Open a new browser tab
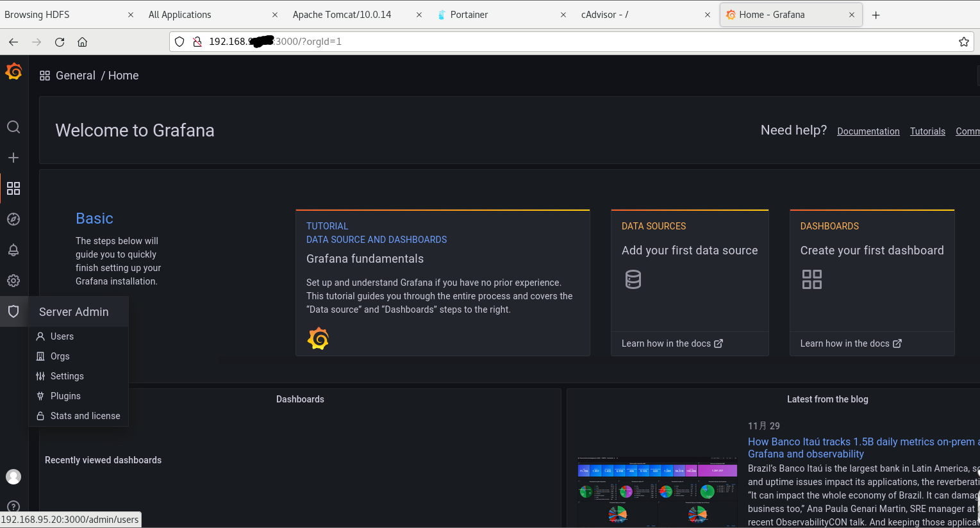980x528 pixels. (876, 15)
